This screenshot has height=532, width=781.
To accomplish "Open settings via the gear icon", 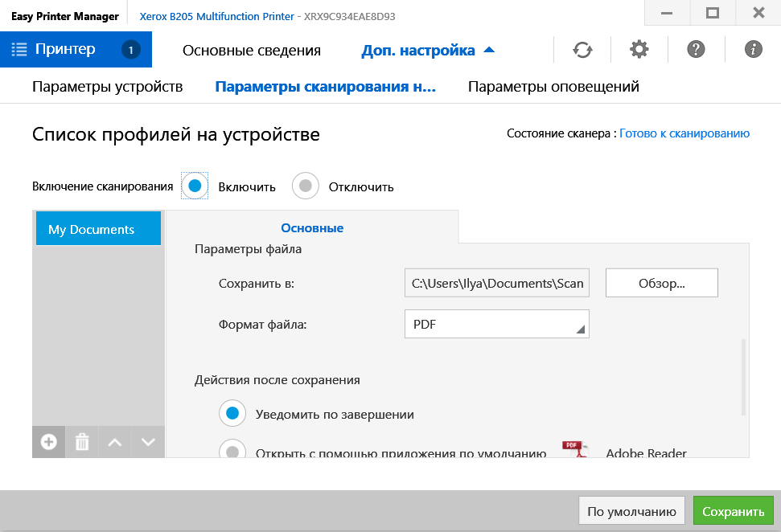I will [x=639, y=50].
